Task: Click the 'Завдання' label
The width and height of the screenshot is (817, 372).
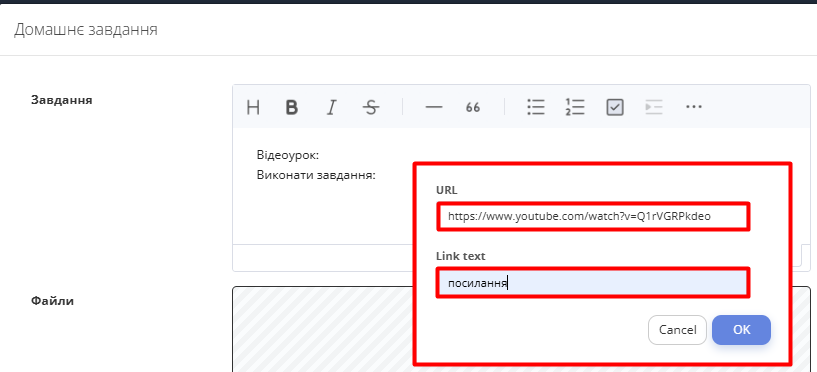Action: pos(62,100)
